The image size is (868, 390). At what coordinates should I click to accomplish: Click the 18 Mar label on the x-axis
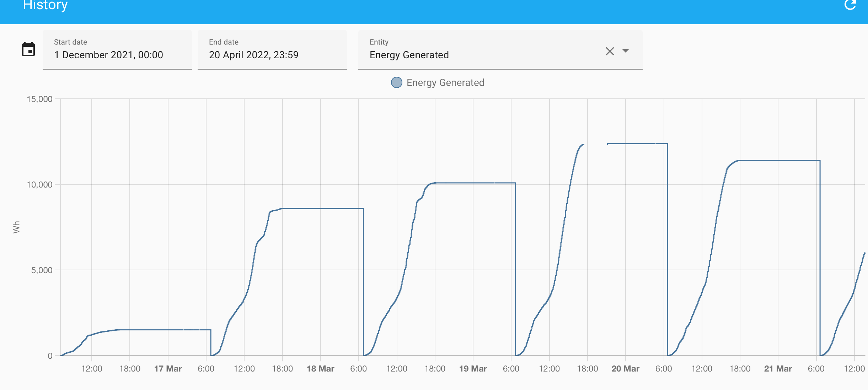click(x=321, y=369)
